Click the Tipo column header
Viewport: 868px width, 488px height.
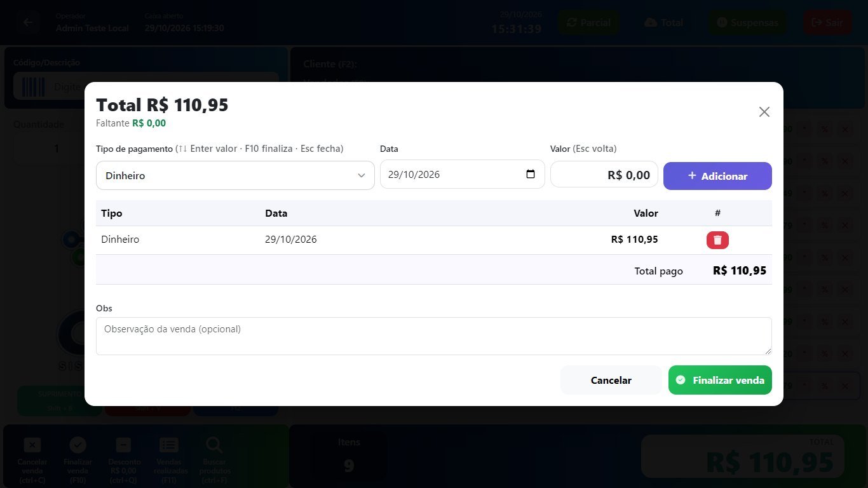click(111, 213)
